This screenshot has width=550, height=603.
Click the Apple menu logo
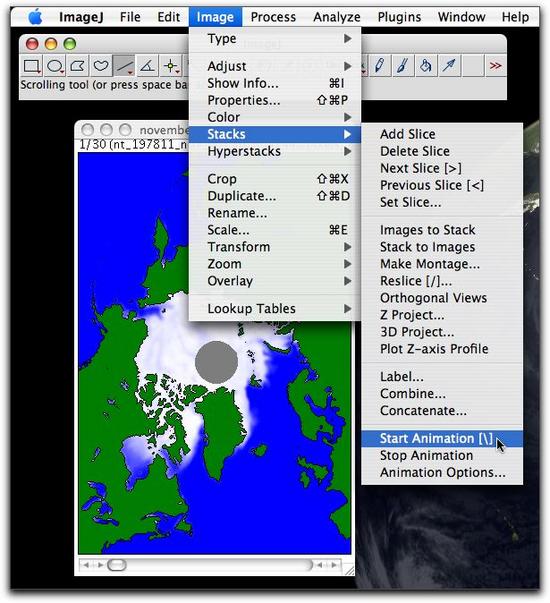[35, 17]
